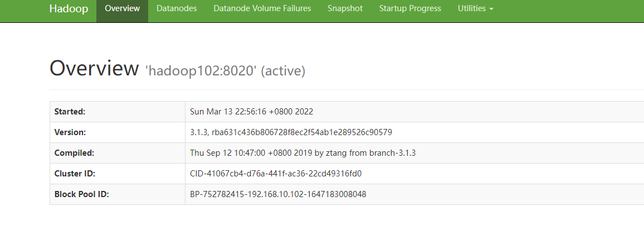Viewport: 644px width, 225px height.
Task: Click the 'hadoop102:8020' (active) subtitle
Action: pos(225,71)
